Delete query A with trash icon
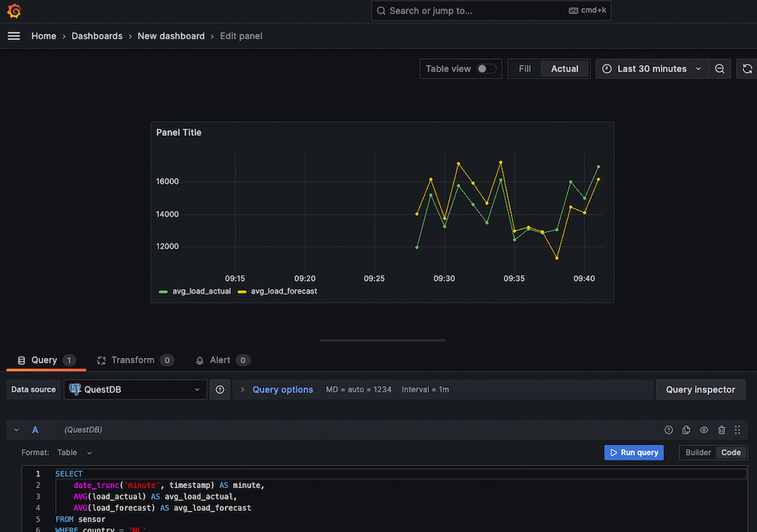Viewport: 757px width, 532px height. 721,430
